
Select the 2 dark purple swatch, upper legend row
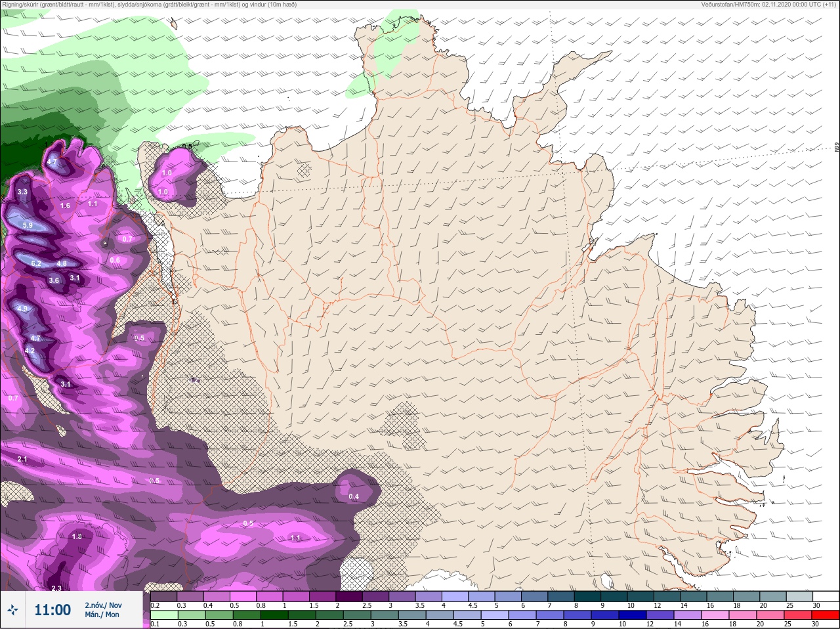click(x=349, y=596)
